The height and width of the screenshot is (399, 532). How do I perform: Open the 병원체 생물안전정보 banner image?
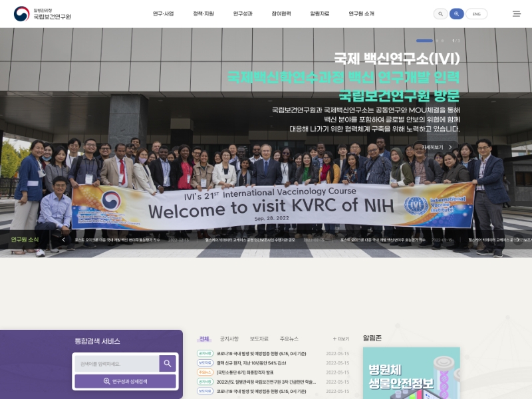pyautogui.click(x=412, y=373)
